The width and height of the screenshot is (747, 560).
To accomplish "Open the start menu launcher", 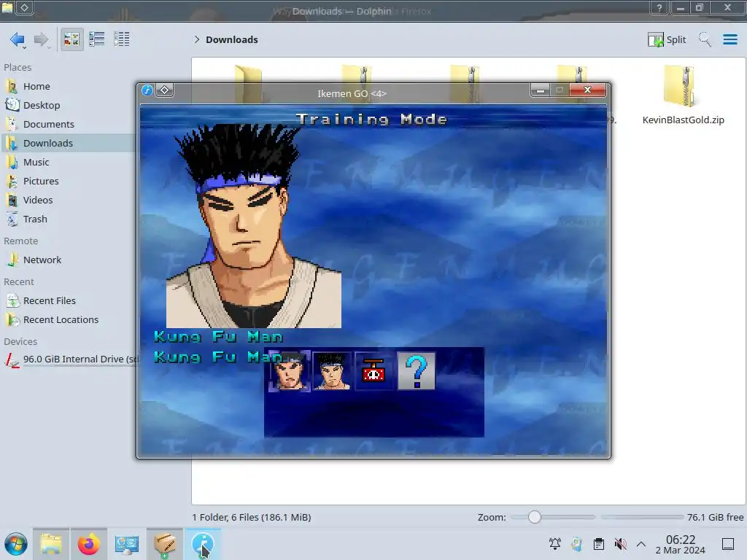I will click(16, 544).
